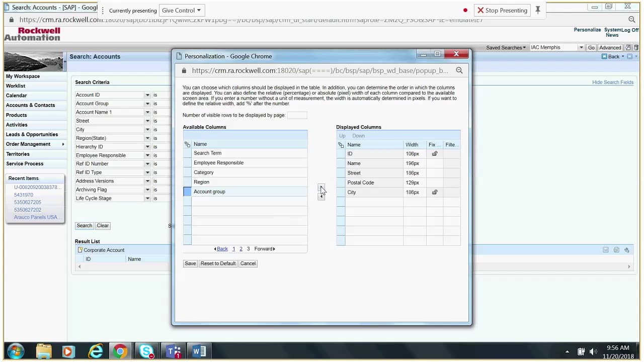The image size is (644, 362).
Task: Open Google Chrome from taskbar
Action: (x=120, y=351)
